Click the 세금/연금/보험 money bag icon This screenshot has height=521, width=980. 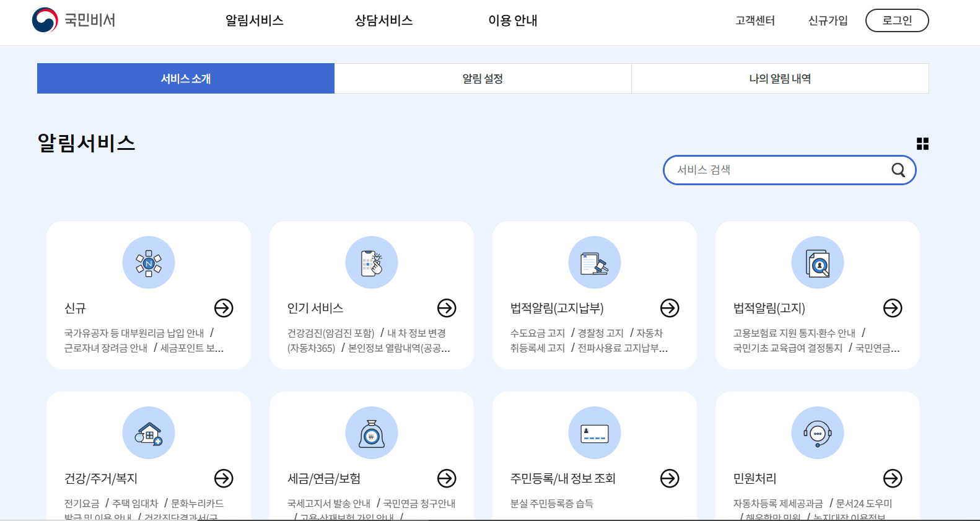(372, 433)
